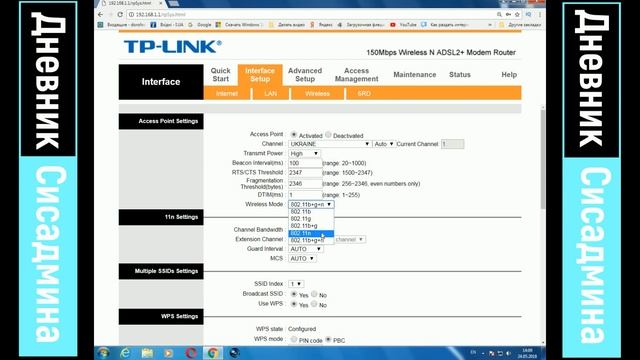Open the Status tab
This screenshot has width=640, height=360.
pos(460,75)
